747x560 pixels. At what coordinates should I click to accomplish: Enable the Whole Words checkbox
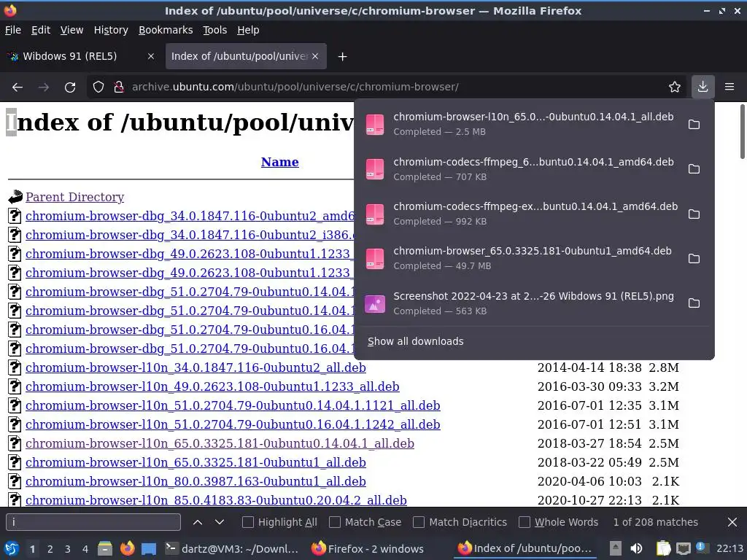coord(524,522)
